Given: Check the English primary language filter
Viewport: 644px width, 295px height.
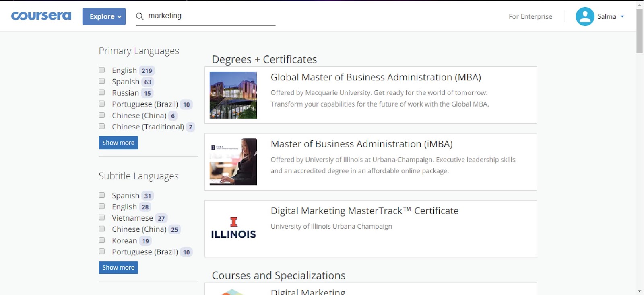Looking at the screenshot, I should (x=102, y=70).
